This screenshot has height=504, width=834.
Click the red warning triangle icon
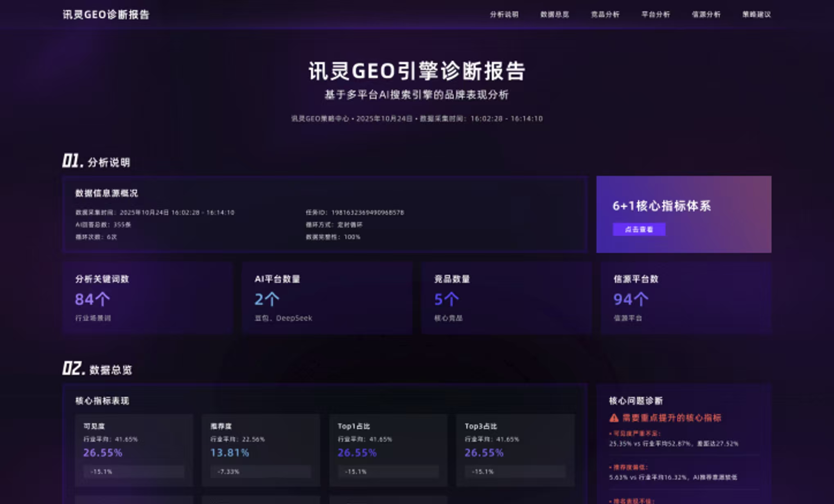coord(613,418)
